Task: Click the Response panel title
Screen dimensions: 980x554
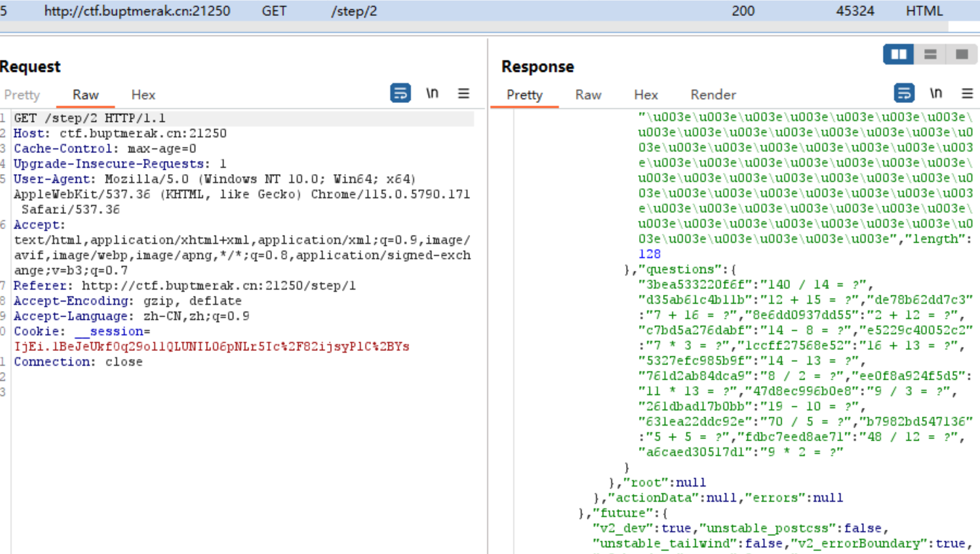Action: pyautogui.click(x=538, y=67)
